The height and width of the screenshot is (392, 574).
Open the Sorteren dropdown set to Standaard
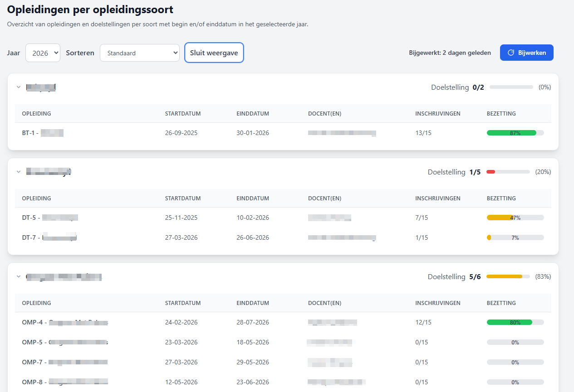pos(140,53)
